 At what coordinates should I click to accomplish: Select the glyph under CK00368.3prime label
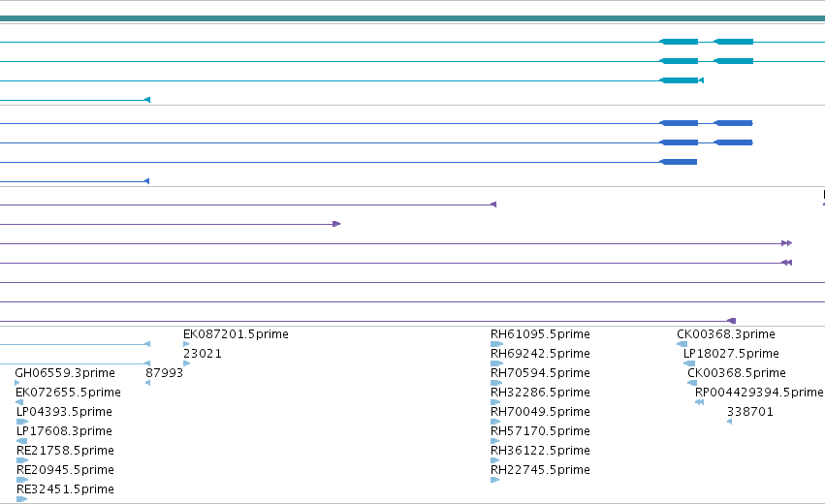point(682,344)
